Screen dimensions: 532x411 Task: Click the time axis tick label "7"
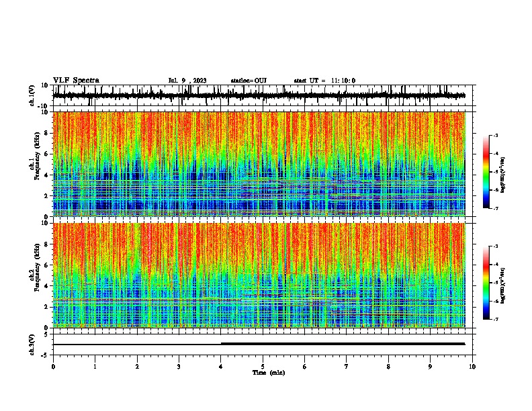point(347,367)
